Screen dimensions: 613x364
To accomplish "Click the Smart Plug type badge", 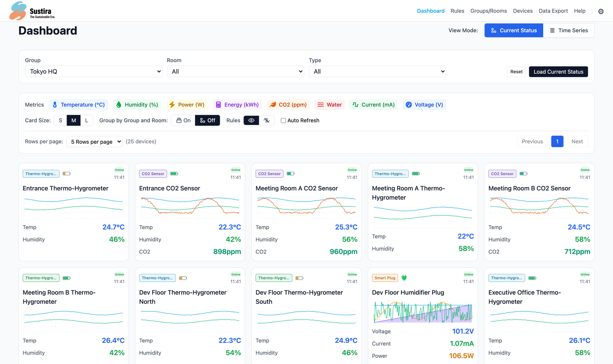I will tap(385, 278).
